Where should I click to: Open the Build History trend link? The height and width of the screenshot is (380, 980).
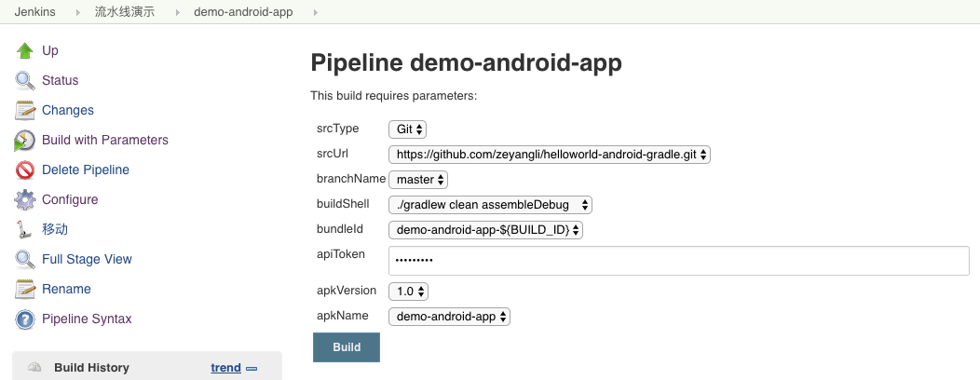[225, 368]
